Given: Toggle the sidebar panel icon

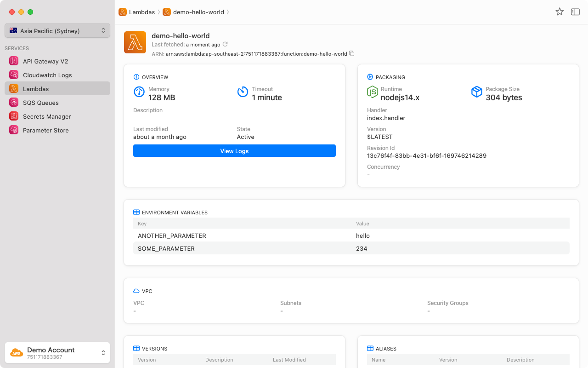Looking at the screenshot, I should (575, 12).
